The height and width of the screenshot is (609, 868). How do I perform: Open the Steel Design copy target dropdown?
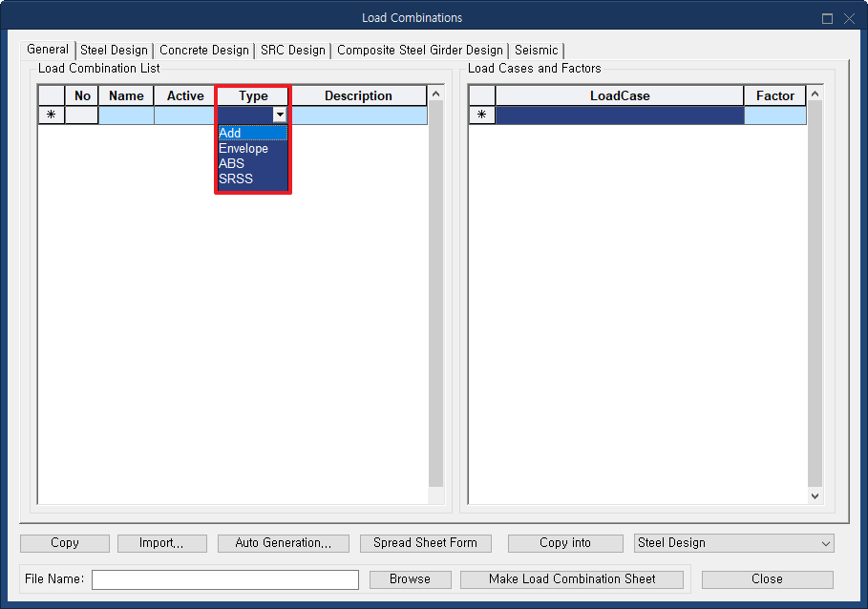(733, 543)
